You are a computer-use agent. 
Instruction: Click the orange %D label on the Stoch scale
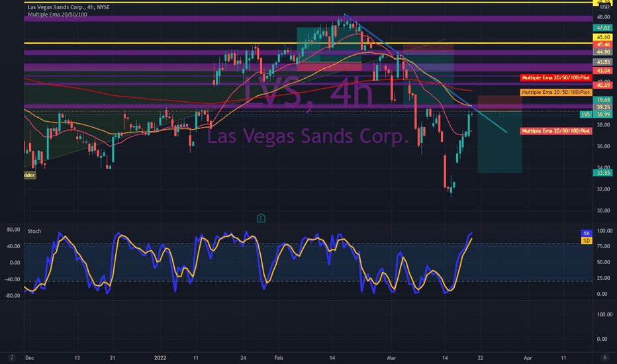tap(587, 240)
